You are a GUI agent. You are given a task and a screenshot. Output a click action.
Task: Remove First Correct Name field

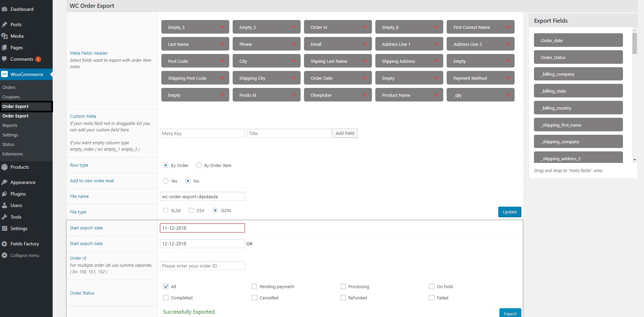tap(508, 27)
